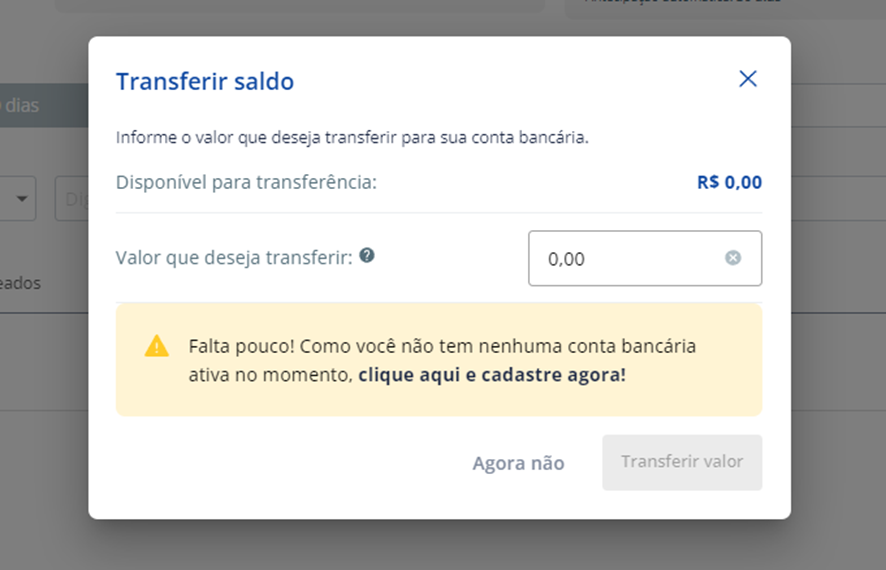
Task: Focus the transfer amount input field
Action: [630, 258]
